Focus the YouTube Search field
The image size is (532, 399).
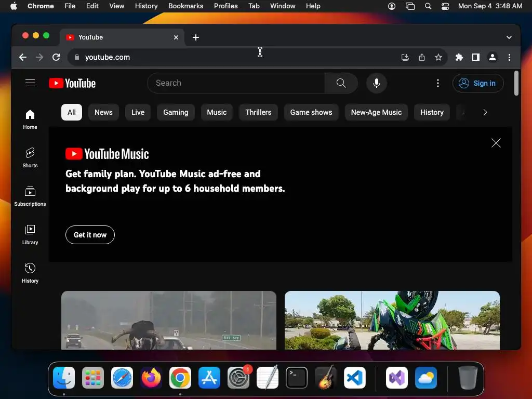(x=236, y=83)
